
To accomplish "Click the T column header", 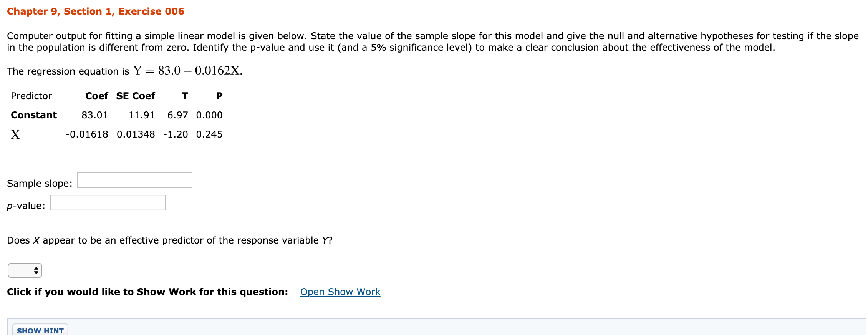I will (185, 96).
